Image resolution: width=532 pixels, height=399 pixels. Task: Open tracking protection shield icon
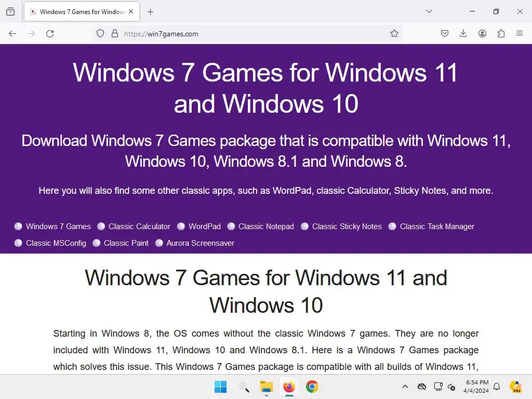click(x=100, y=34)
